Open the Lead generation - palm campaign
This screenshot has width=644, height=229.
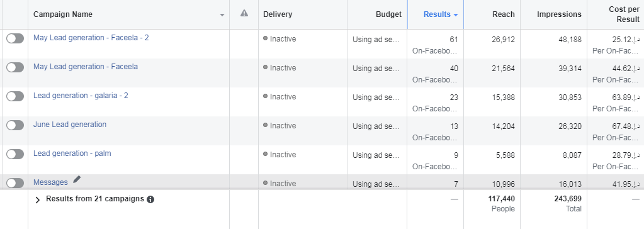coord(72,154)
